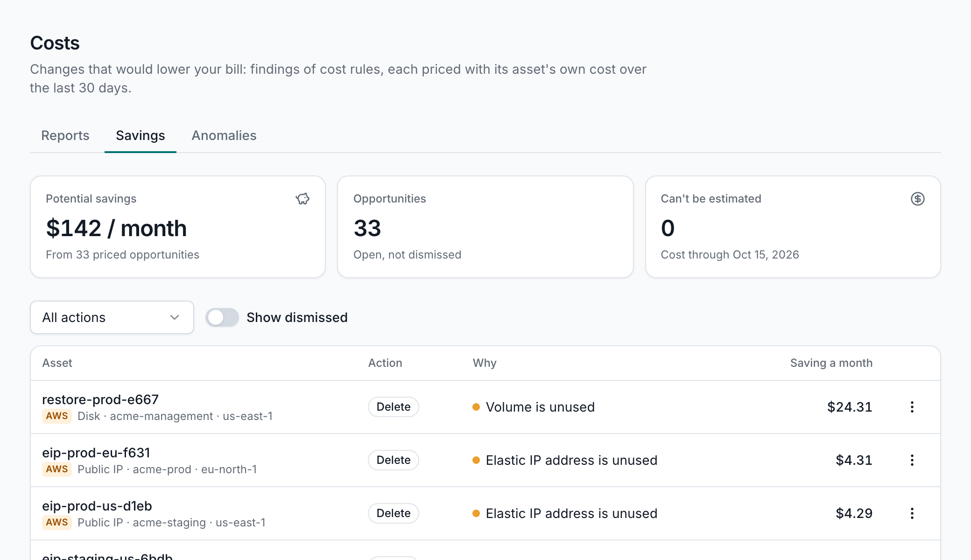Click the 'Open, not dismissed' caption
The height and width of the screenshot is (560, 971).
tap(407, 255)
